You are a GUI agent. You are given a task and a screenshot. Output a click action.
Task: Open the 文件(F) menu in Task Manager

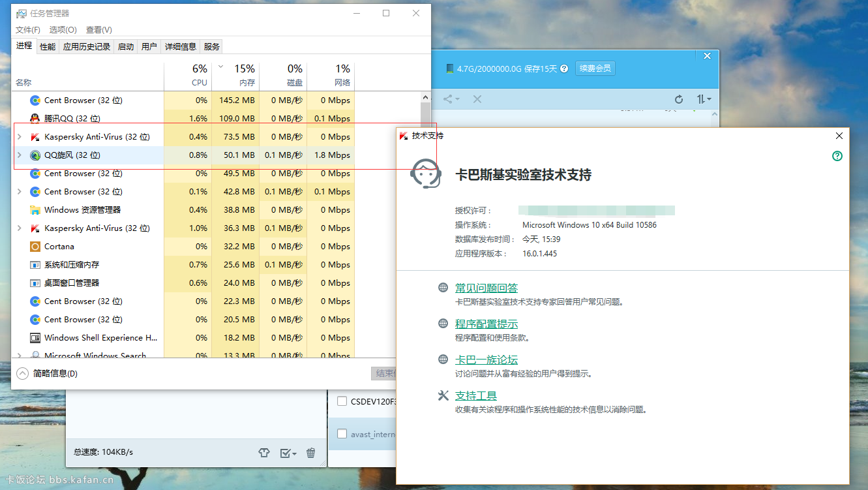[x=28, y=30]
